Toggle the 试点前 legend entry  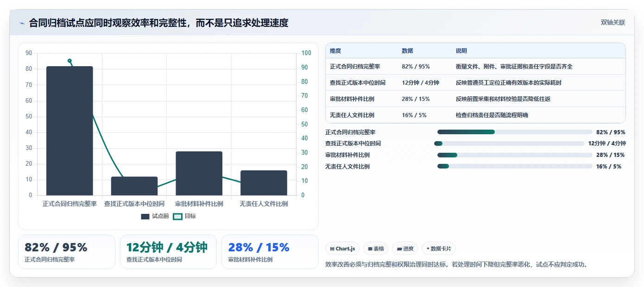click(x=155, y=216)
